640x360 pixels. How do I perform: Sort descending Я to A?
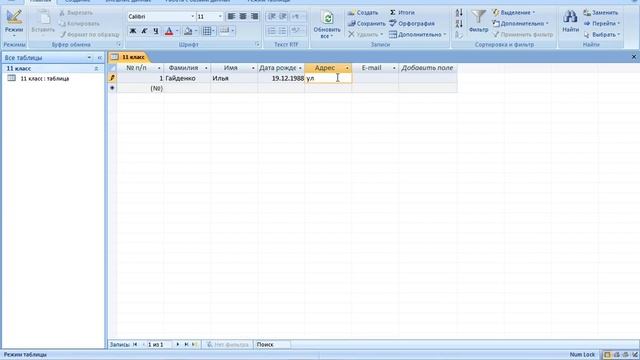[x=459, y=24]
